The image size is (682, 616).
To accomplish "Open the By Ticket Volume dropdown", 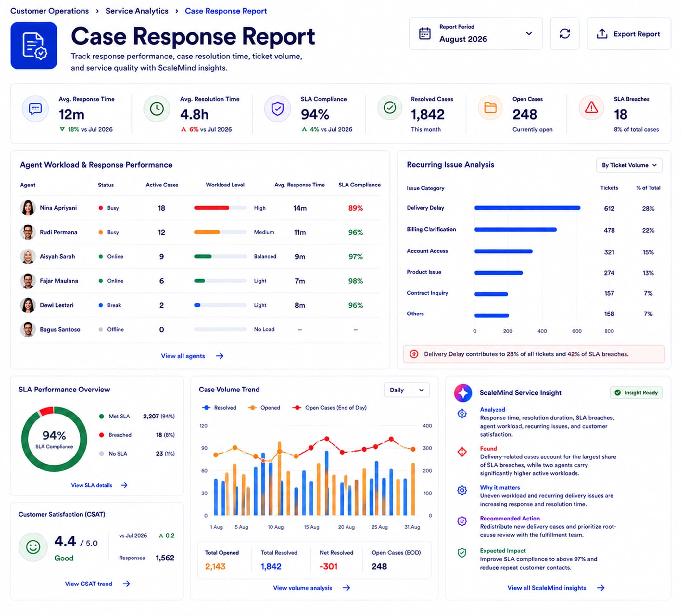I will [629, 165].
